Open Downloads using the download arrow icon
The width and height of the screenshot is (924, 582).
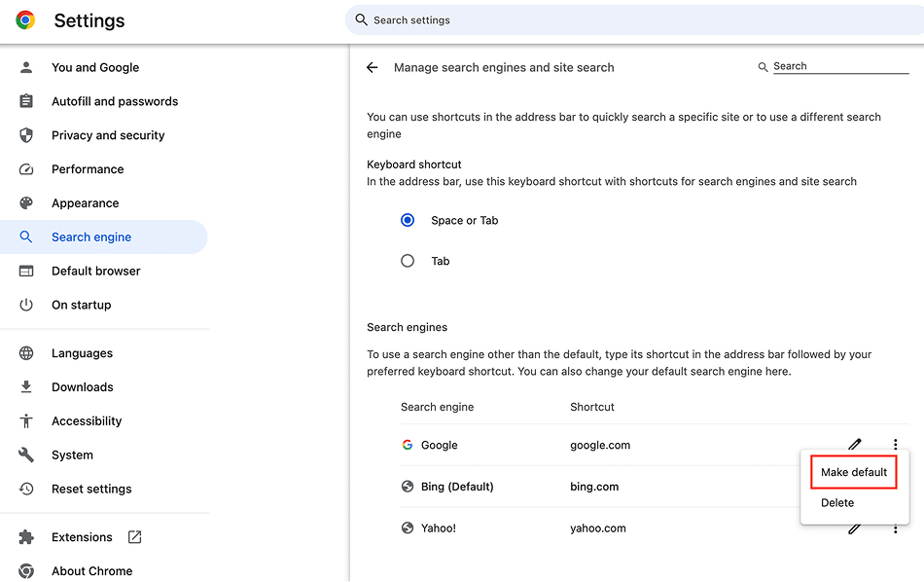(x=26, y=386)
